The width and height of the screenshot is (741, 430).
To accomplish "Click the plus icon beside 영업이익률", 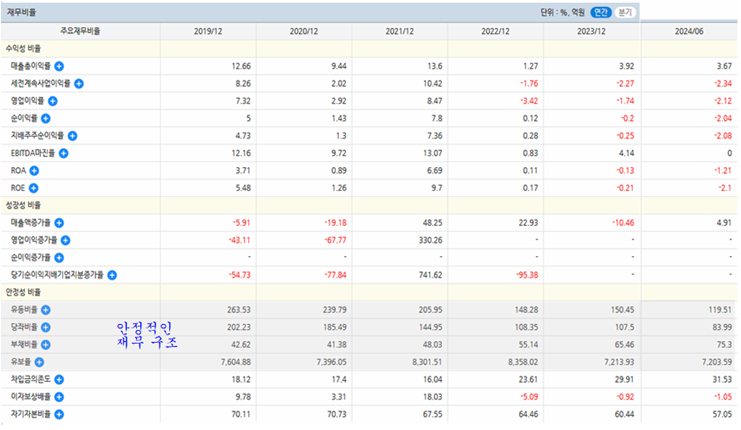I will pyautogui.click(x=53, y=101).
